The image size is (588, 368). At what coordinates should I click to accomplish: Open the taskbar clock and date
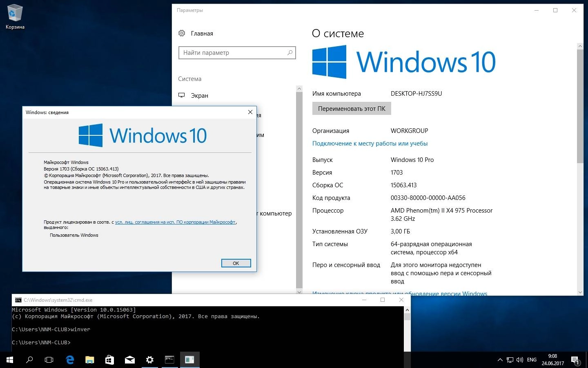(552, 360)
